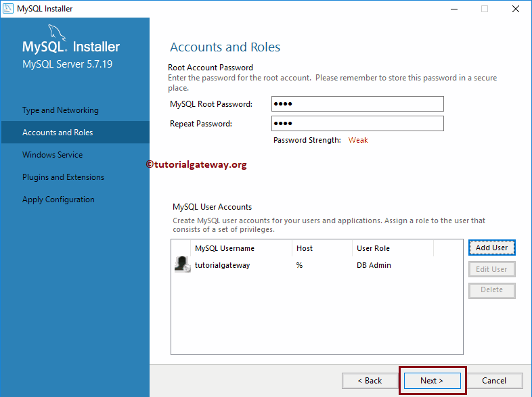Image resolution: width=532 pixels, height=397 pixels.
Task: Open Type and Networking step
Action: tap(60, 110)
